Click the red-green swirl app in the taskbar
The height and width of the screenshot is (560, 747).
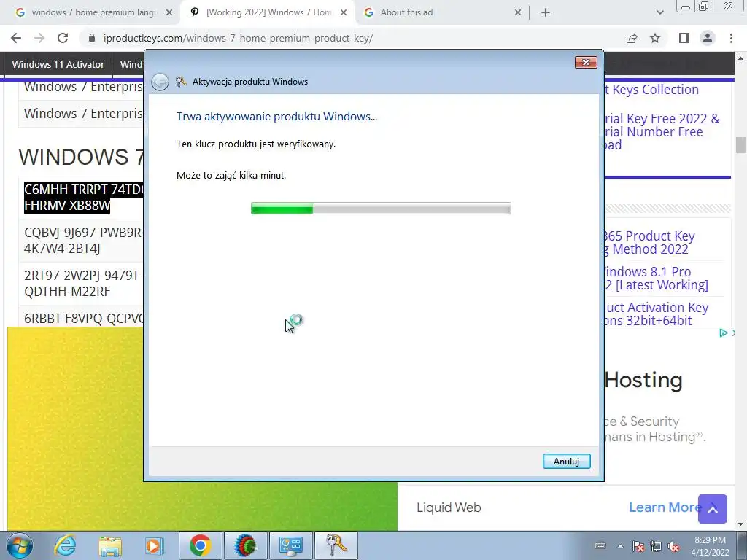(x=245, y=545)
